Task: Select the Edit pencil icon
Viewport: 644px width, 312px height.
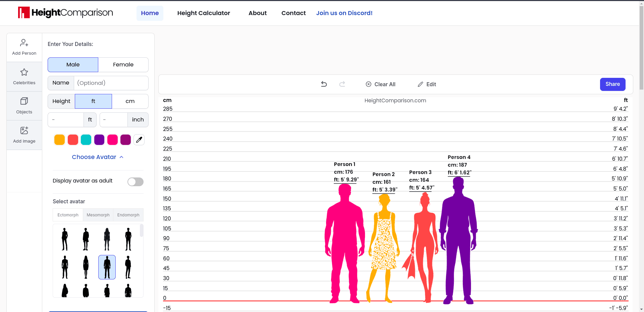Action: (420, 84)
